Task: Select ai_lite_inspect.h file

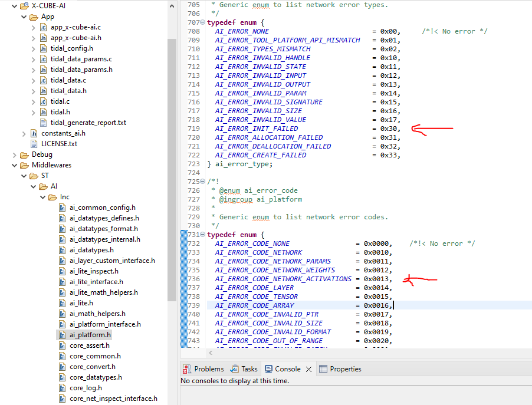Action: 94,271
